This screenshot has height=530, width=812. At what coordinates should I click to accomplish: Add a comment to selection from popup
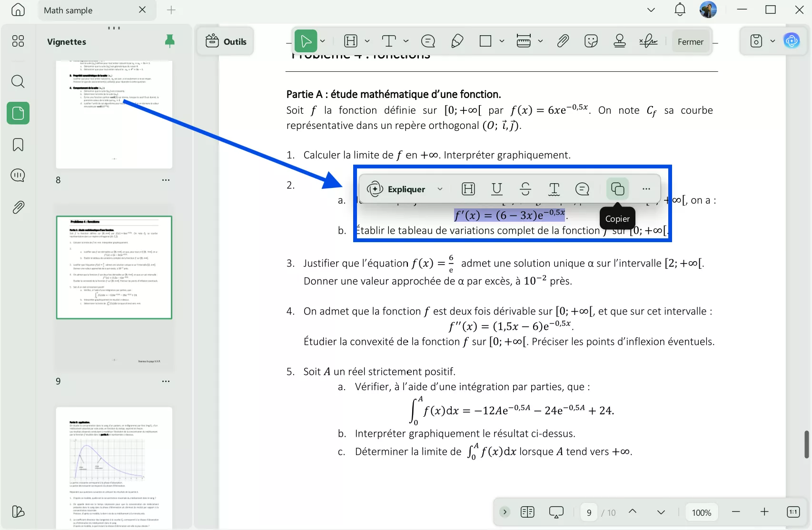583,189
